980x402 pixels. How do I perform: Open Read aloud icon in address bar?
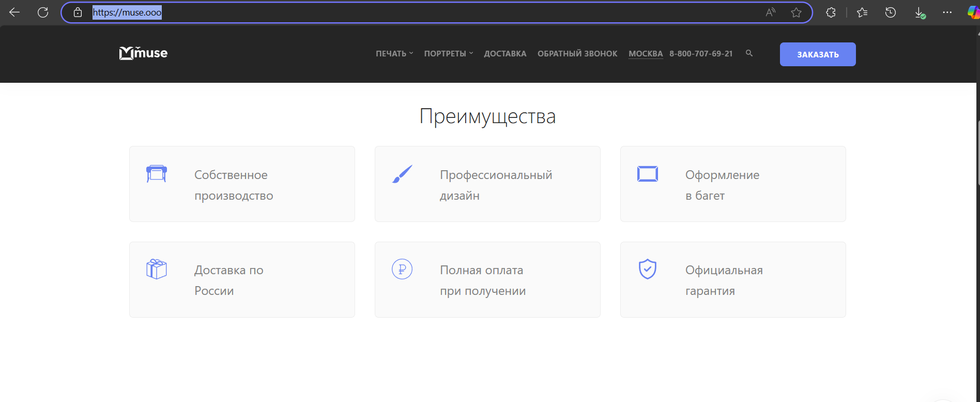pyautogui.click(x=771, y=12)
